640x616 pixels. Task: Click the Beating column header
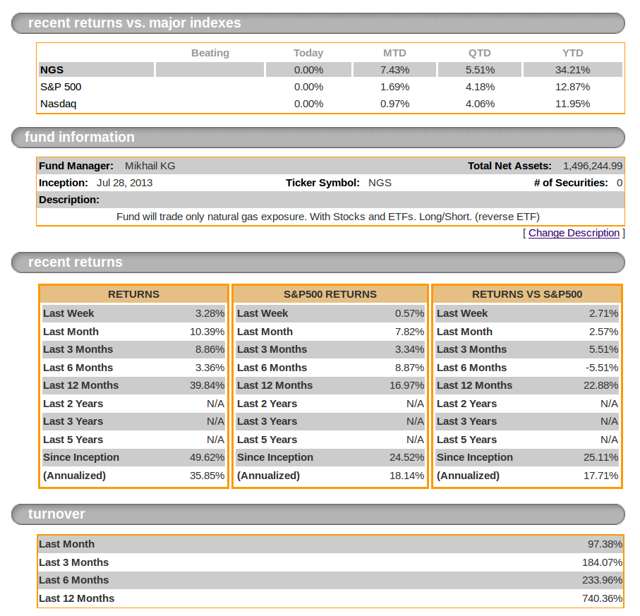click(x=210, y=53)
